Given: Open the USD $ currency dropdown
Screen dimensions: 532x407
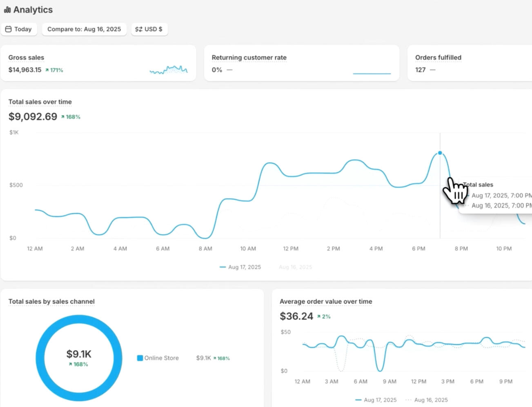Looking at the screenshot, I should pyautogui.click(x=149, y=29).
